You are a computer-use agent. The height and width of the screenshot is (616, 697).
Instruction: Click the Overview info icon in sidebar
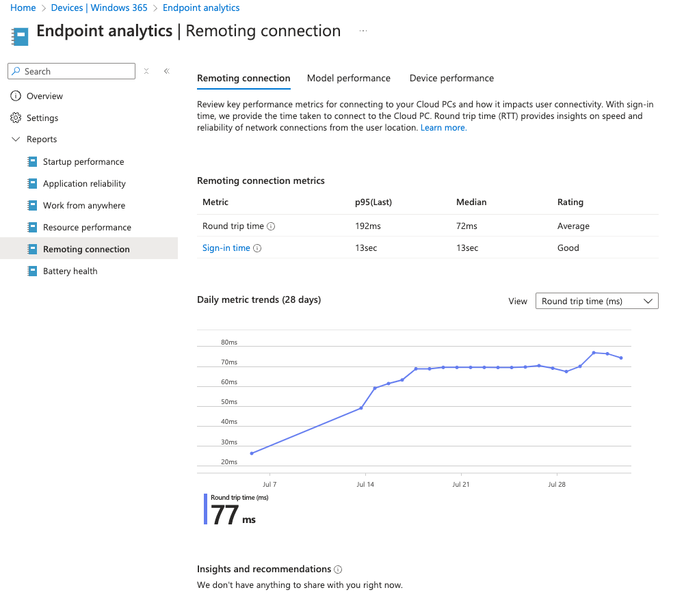point(16,96)
